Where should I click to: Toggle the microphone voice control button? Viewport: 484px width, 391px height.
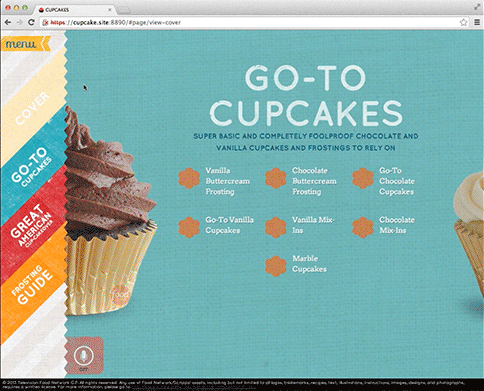(x=84, y=356)
